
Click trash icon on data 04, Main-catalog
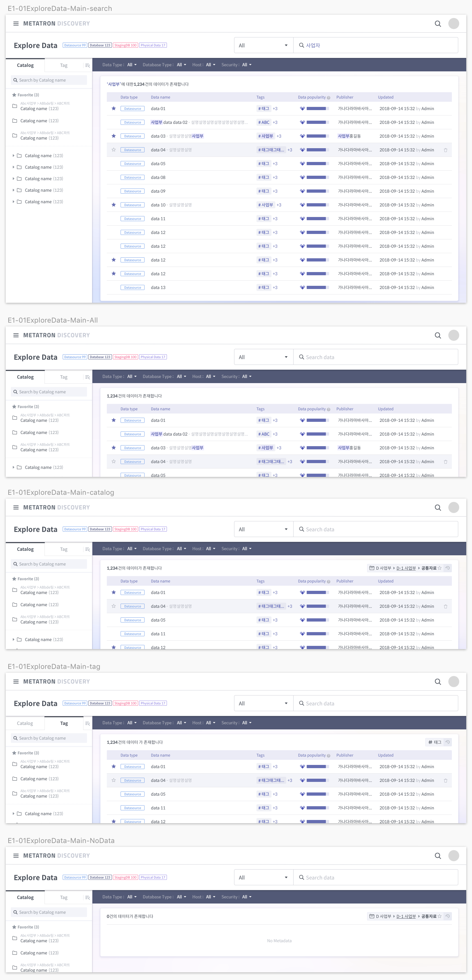[445, 606]
